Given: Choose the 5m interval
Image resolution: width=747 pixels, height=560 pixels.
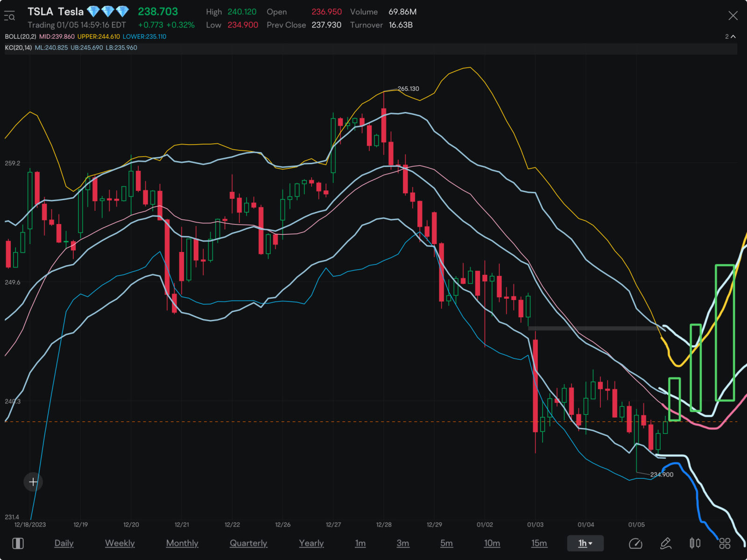Looking at the screenshot, I should [446, 543].
